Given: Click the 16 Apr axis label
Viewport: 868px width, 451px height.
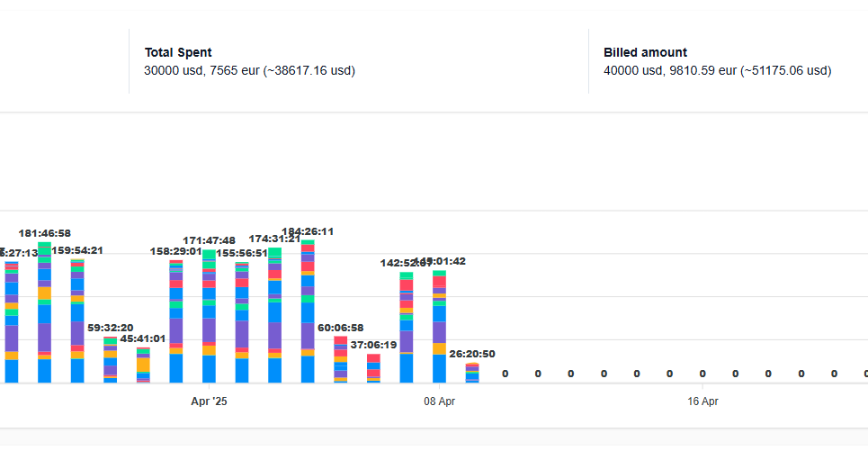Looking at the screenshot, I should tap(702, 401).
